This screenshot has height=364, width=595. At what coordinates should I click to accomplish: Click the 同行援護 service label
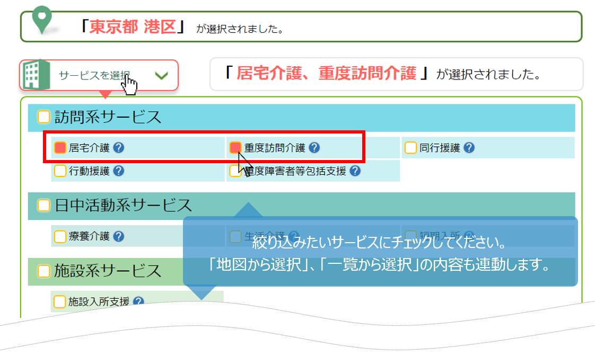(x=440, y=147)
